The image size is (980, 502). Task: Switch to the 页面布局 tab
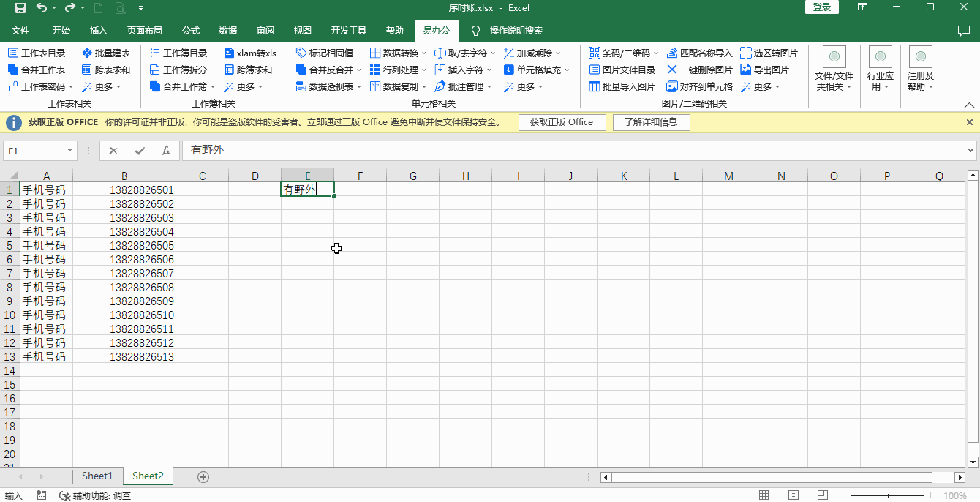click(x=145, y=31)
